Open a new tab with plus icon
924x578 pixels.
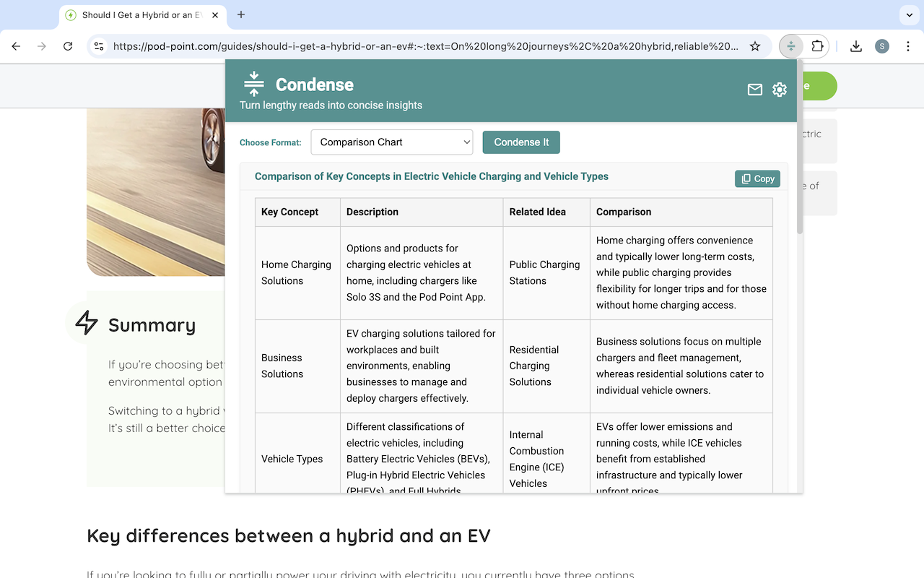click(241, 14)
